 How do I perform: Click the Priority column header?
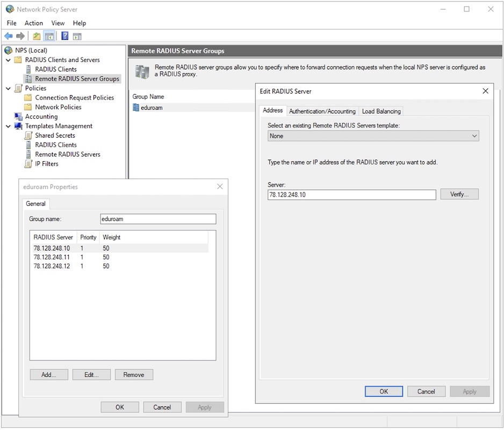pyautogui.click(x=88, y=238)
